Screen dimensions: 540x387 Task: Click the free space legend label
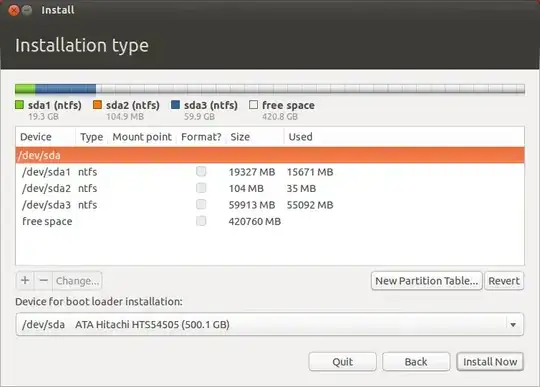point(288,105)
